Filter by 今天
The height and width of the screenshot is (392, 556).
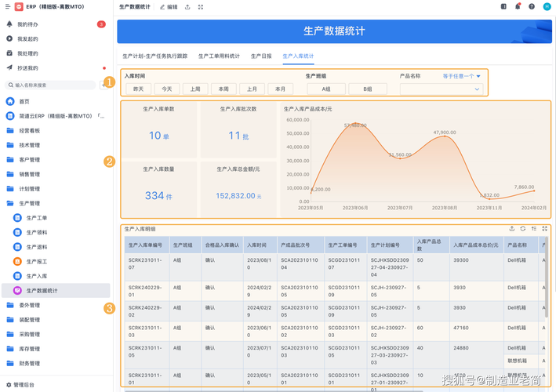click(x=167, y=89)
